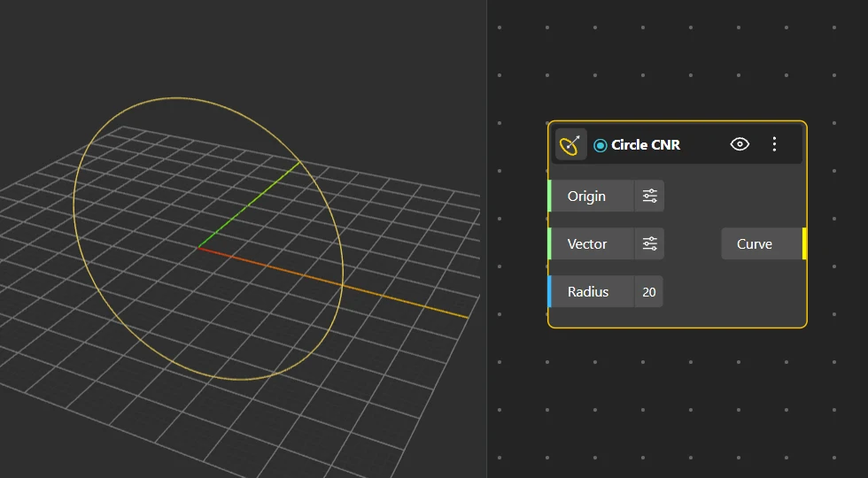
Task: Click the green Origin input port
Action: [x=550, y=196]
